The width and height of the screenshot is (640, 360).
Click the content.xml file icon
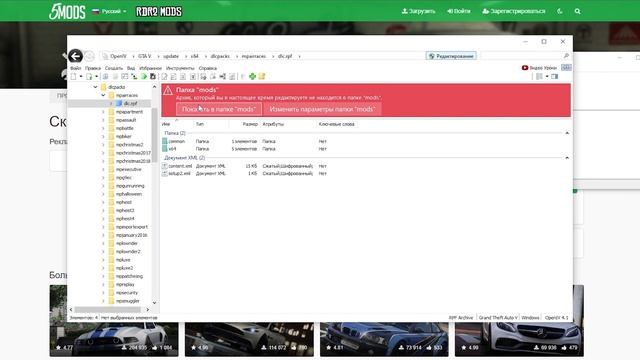click(164, 166)
